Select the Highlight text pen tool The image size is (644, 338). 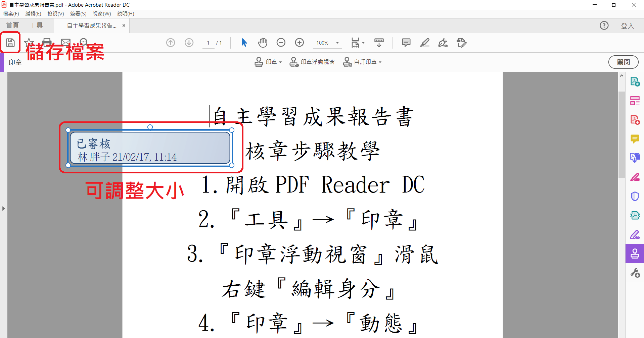[x=425, y=43]
